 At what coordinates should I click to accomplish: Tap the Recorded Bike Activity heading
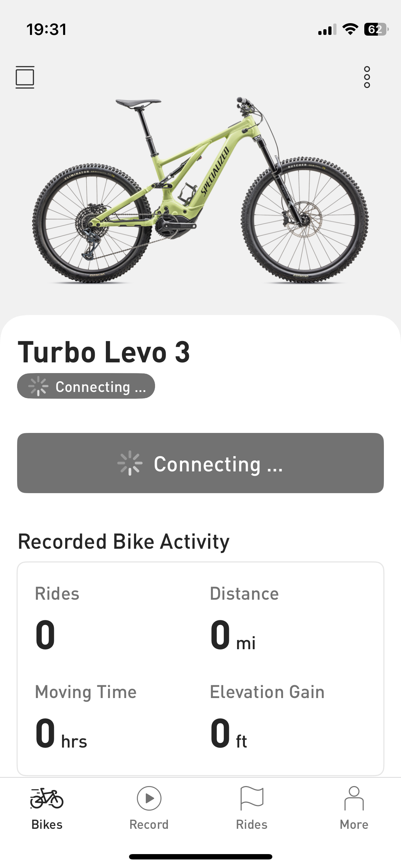pyautogui.click(x=124, y=542)
